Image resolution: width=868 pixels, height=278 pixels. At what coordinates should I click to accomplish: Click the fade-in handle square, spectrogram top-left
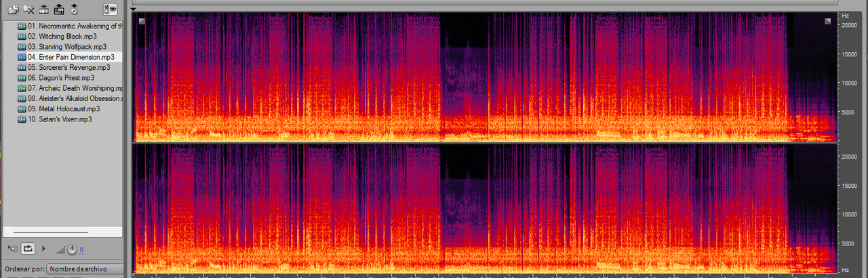coord(142,21)
